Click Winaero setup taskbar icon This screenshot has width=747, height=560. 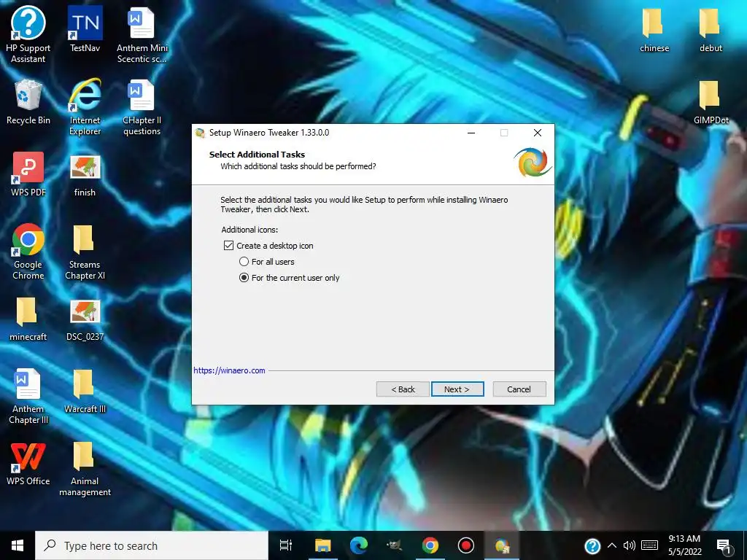click(502, 545)
